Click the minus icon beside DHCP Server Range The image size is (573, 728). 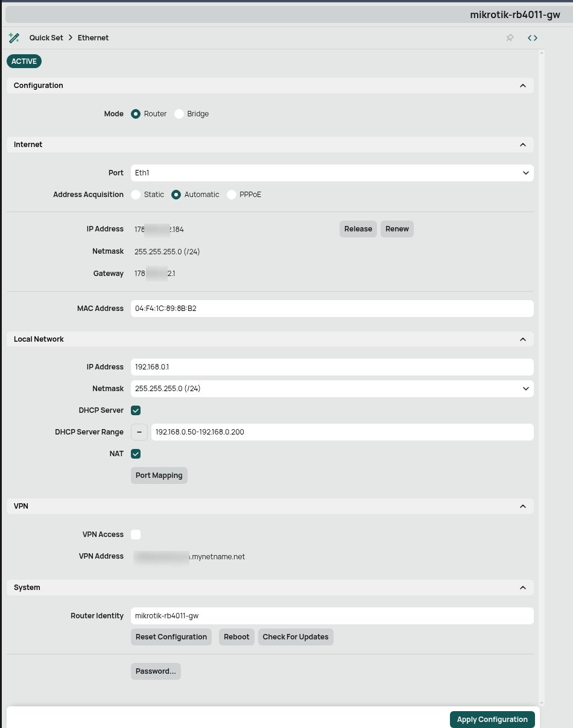point(139,432)
